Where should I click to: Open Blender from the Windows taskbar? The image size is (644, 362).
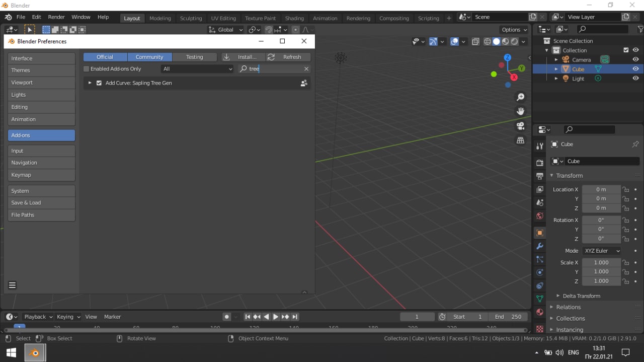[35, 353]
